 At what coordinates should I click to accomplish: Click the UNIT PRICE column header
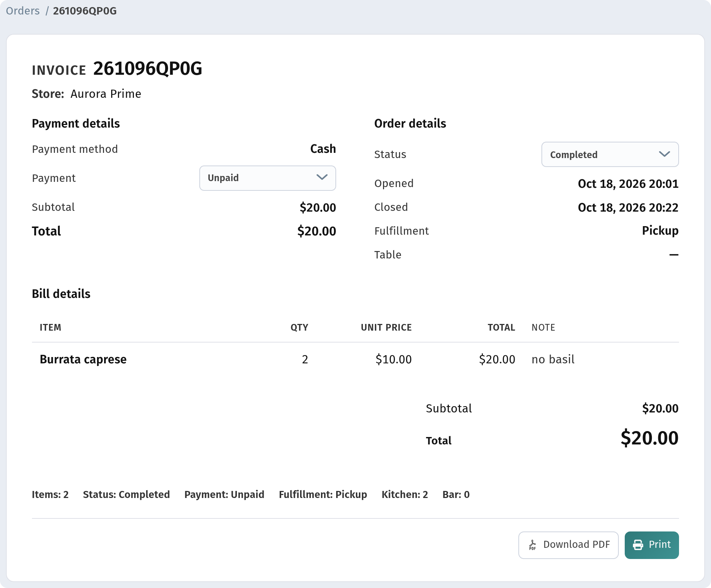click(386, 327)
